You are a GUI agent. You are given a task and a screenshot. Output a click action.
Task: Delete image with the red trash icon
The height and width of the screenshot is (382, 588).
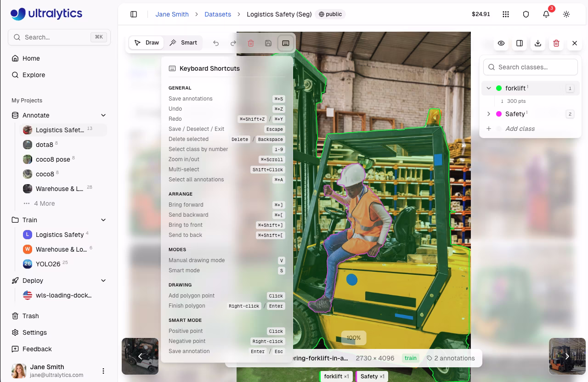pos(556,43)
